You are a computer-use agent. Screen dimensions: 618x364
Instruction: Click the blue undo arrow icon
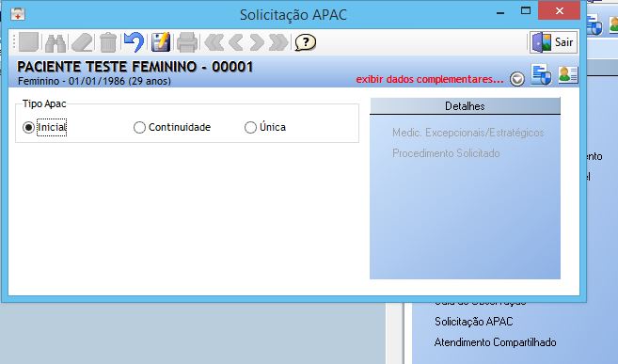pyautogui.click(x=134, y=42)
